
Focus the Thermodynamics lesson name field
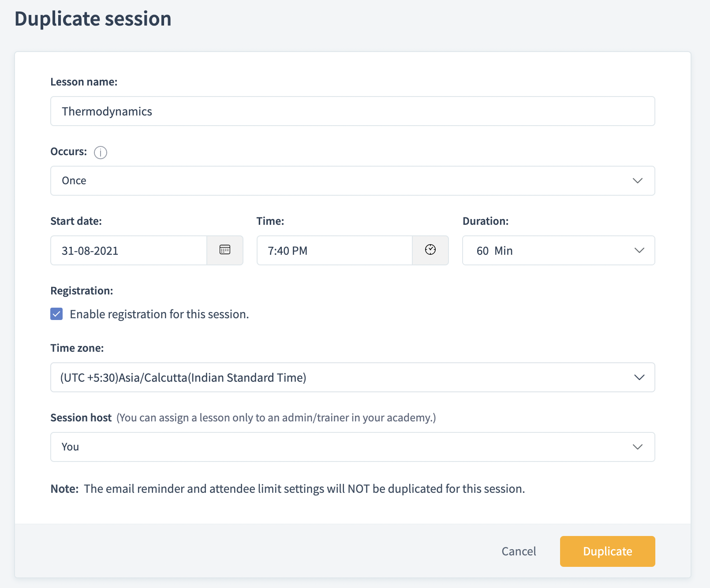coord(352,111)
